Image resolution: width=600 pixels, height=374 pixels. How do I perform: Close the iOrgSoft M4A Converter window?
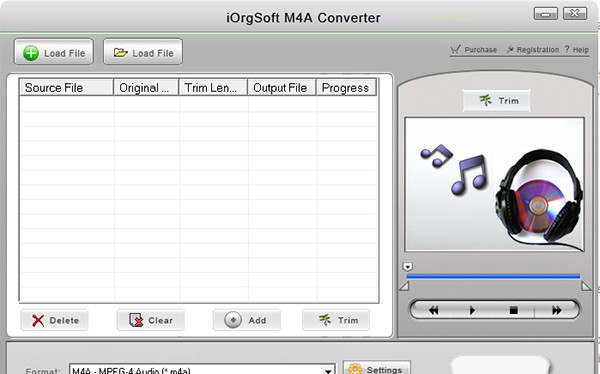(575, 14)
